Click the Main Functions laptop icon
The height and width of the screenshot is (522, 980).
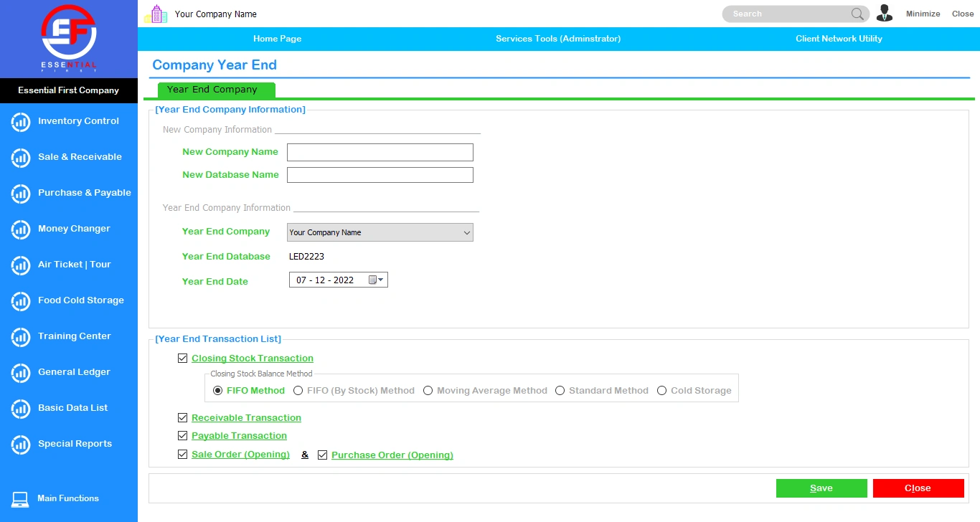click(20, 499)
